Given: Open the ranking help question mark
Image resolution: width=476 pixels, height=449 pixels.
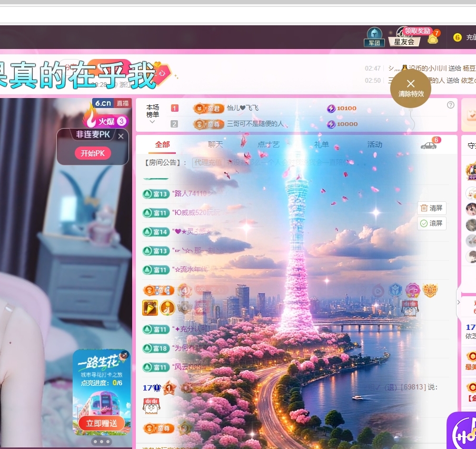Looking at the screenshot, I should (x=451, y=105).
